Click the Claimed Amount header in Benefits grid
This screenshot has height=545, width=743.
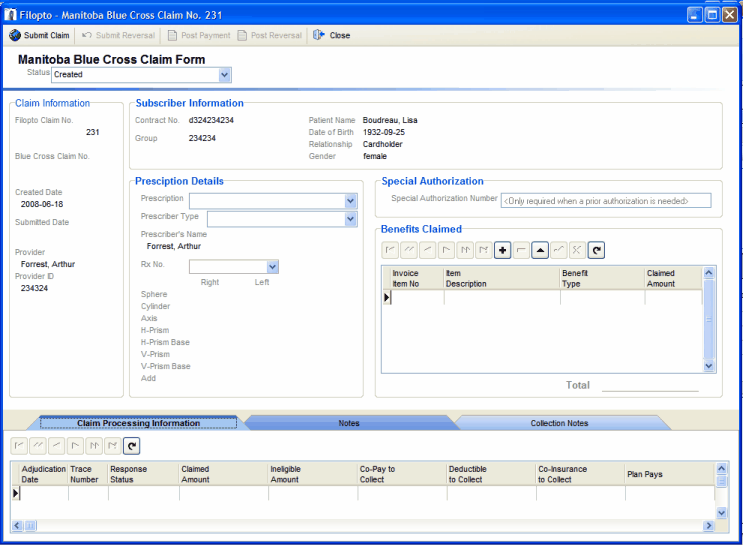tap(673, 279)
